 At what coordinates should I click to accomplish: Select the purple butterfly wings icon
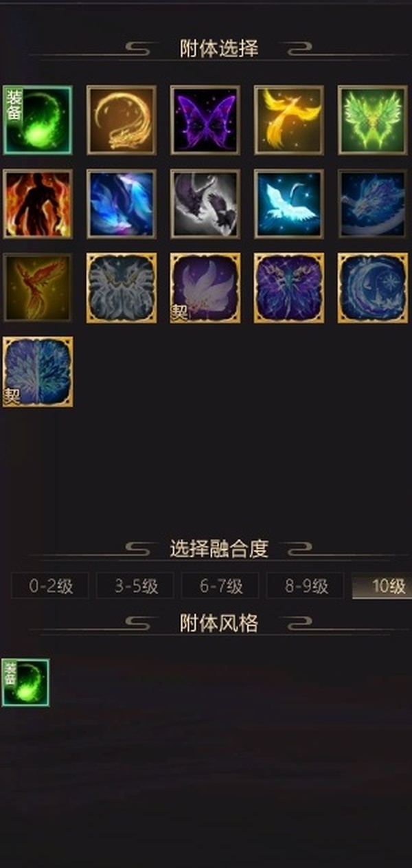205,120
